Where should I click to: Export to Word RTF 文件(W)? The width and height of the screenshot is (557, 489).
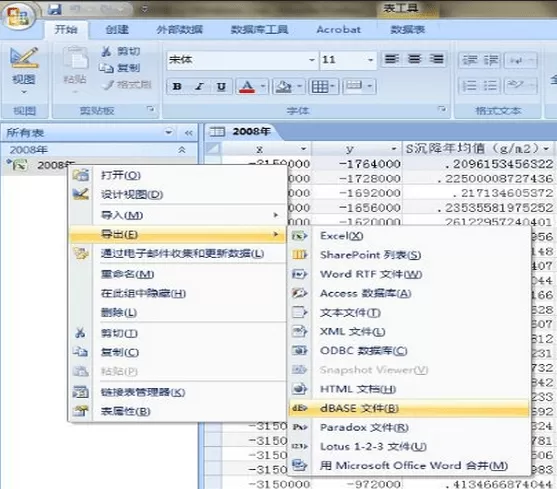pyautogui.click(x=409, y=274)
